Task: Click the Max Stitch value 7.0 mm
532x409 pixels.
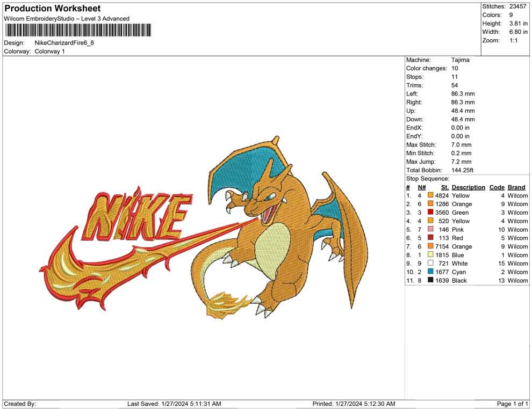Action: pyautogui.click(x=462, y=144)
